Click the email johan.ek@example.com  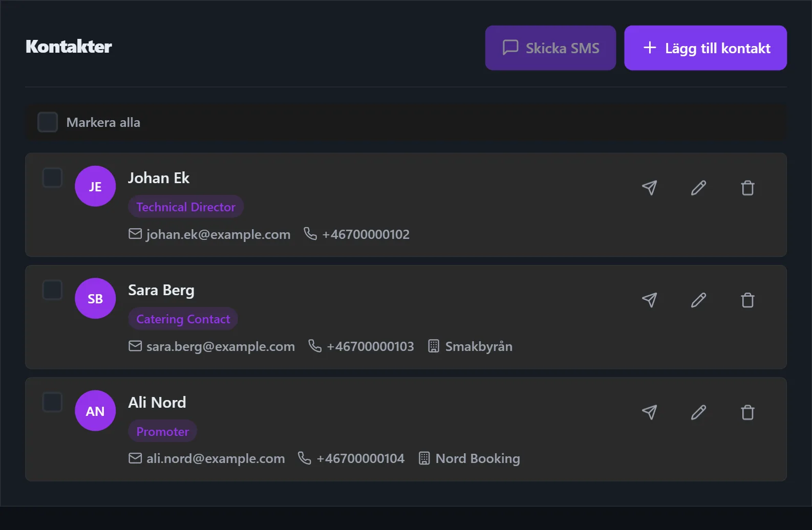pyautogui.click(x=218, y=234)
